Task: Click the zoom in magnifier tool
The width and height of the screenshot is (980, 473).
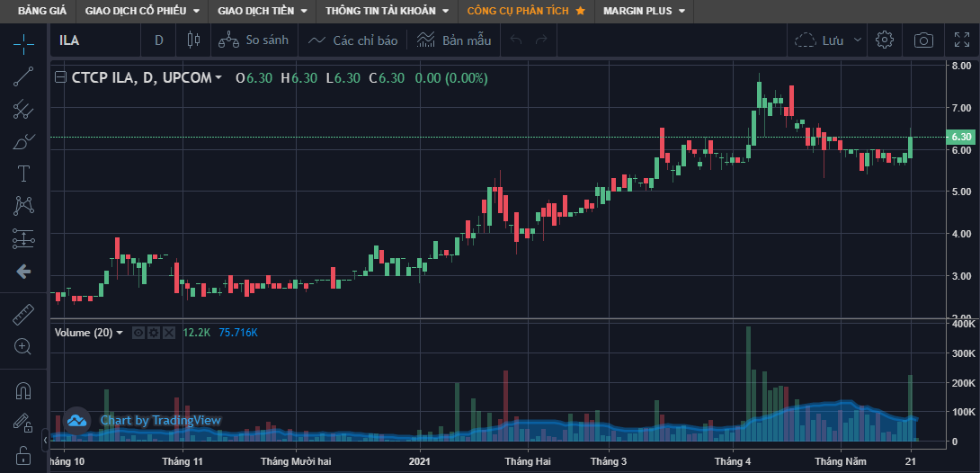Action: point(23,346)
